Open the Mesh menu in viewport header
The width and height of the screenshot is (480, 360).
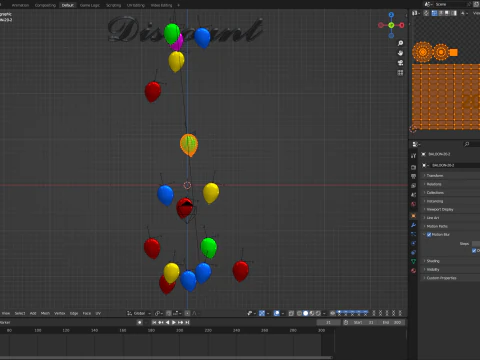pyautogui.click(x=45, y=313)
